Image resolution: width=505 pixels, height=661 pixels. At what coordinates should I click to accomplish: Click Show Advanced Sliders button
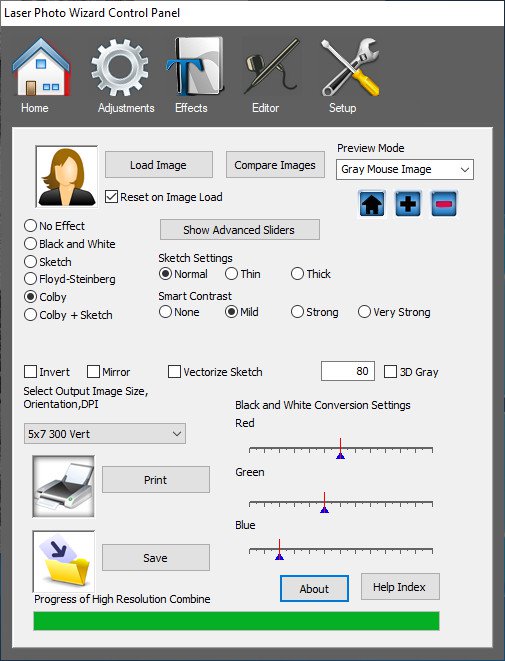pos(239,230)
